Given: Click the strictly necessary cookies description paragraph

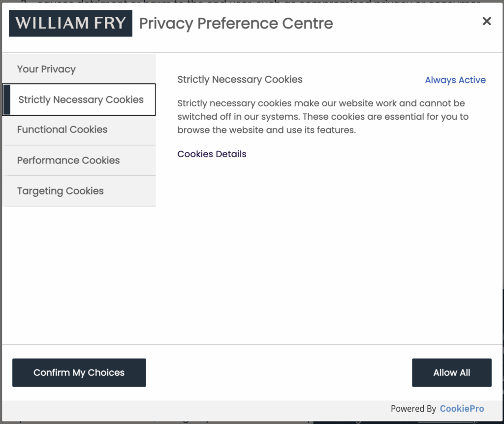Looking at the screenshot, I should (x=322, y=117).
